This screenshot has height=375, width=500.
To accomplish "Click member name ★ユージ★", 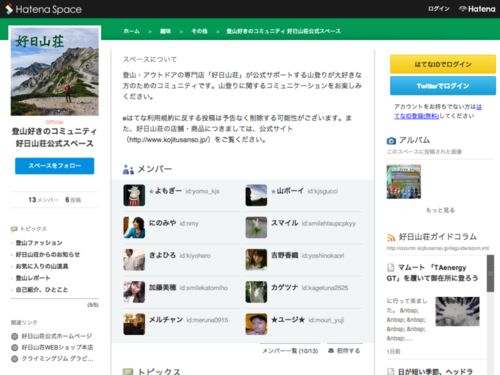I will click(x=288, y=320).
